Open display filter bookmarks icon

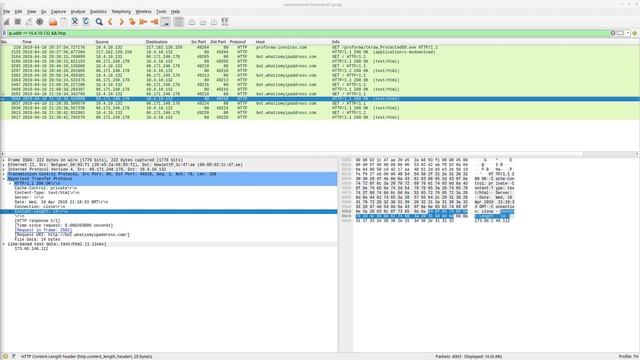(4, 33)
